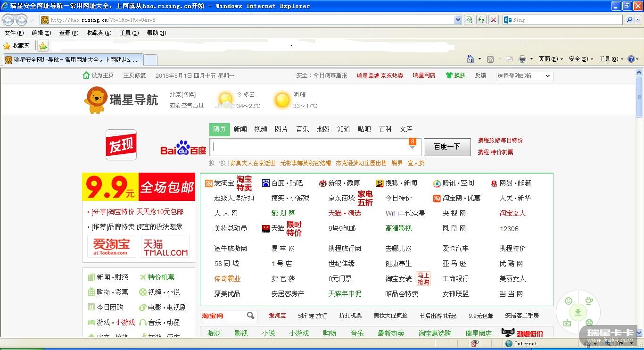Viewport: 644px width, 350px height.
Task: Click the 9.9元 全场包邮 promo banner
Action: 139,187
